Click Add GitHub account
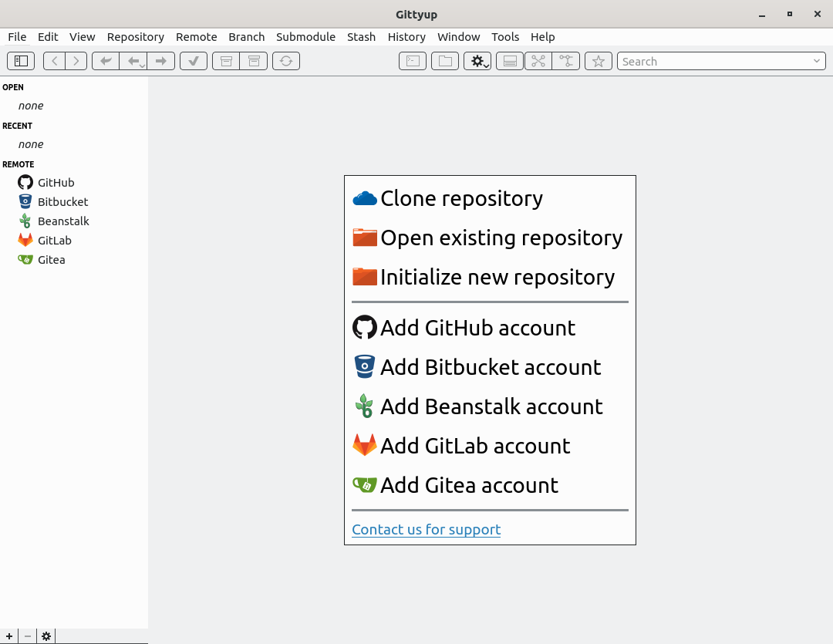This screenshot has width=833, height=644. 464,328
